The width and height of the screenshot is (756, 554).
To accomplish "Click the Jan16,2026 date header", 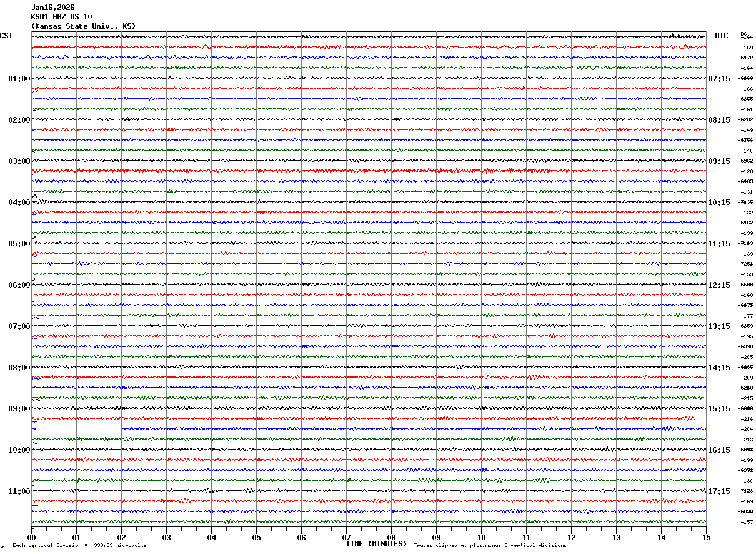I will pos(52,8).
